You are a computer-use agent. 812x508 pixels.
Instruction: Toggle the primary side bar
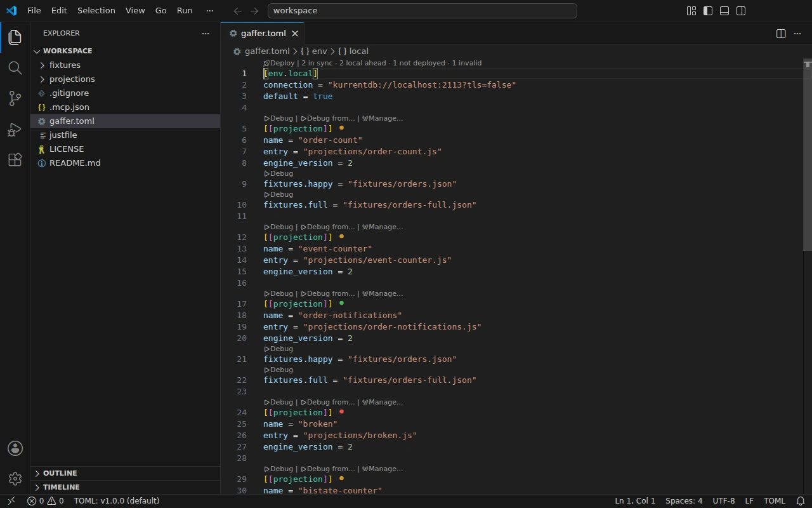[708, 11]
